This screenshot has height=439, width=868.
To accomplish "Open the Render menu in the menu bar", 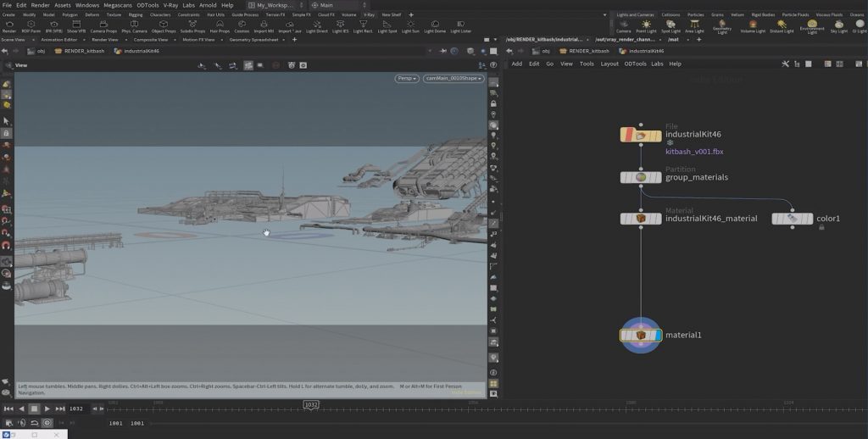I will [x=41, y=5].
